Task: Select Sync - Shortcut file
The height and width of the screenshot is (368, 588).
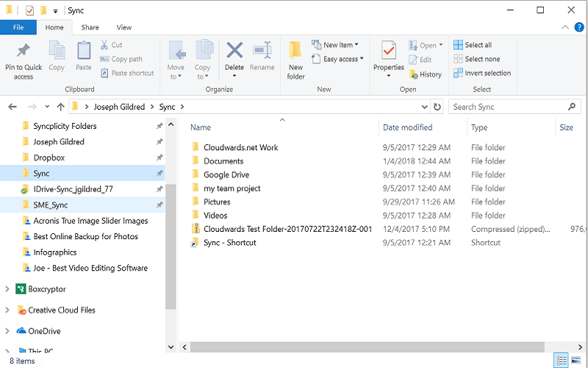Action: coord(229,243)
